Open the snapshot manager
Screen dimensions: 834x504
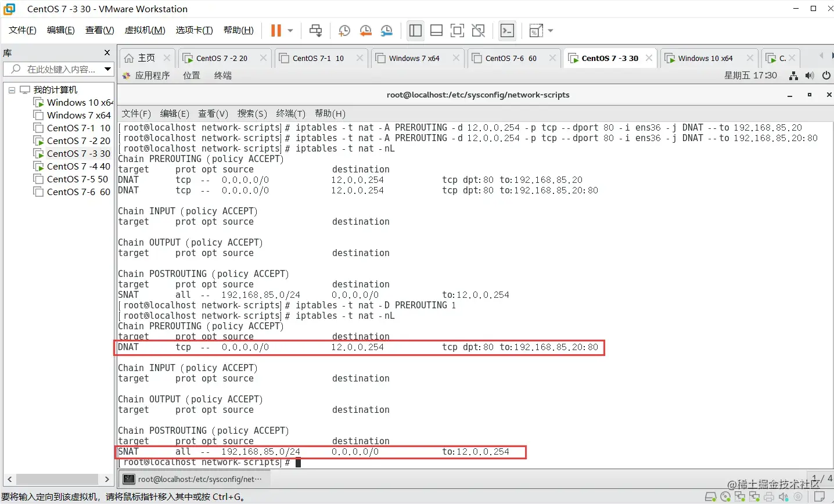tap(387, 31)
